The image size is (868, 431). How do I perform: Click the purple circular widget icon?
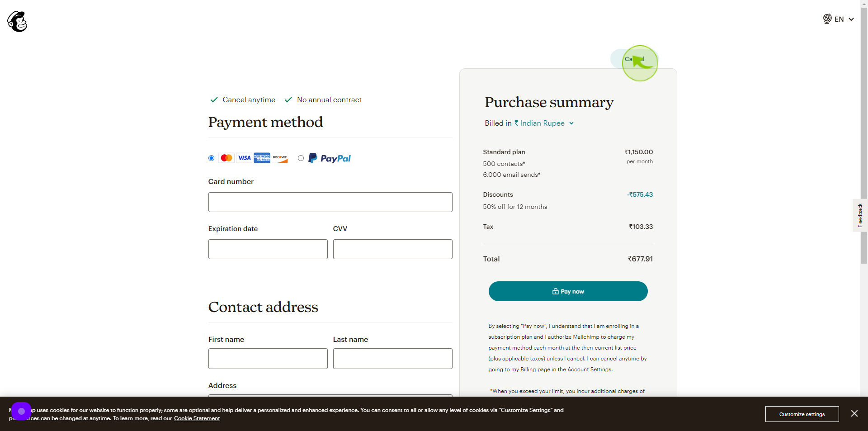coord(21,411)
